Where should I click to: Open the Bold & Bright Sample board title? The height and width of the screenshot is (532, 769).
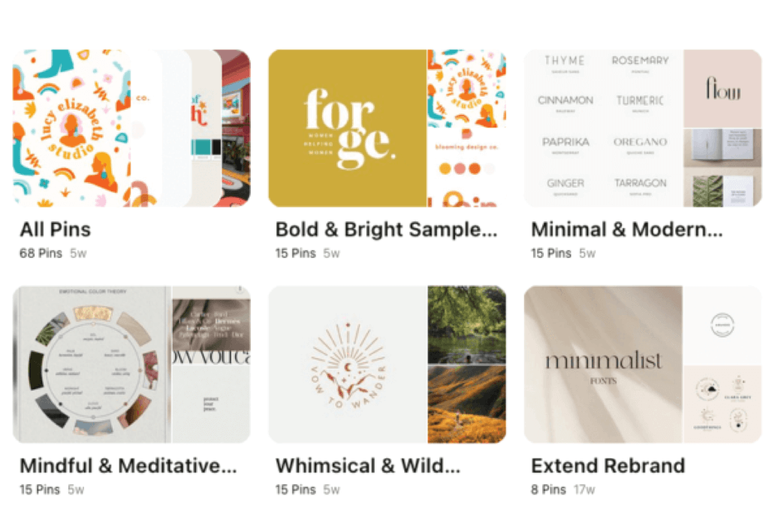387,230
